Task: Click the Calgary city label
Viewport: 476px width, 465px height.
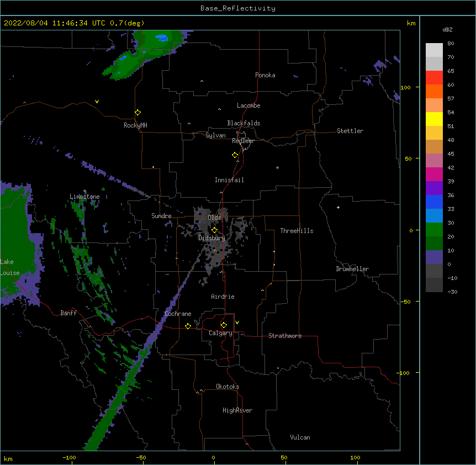Action: [x=220, y=333]
